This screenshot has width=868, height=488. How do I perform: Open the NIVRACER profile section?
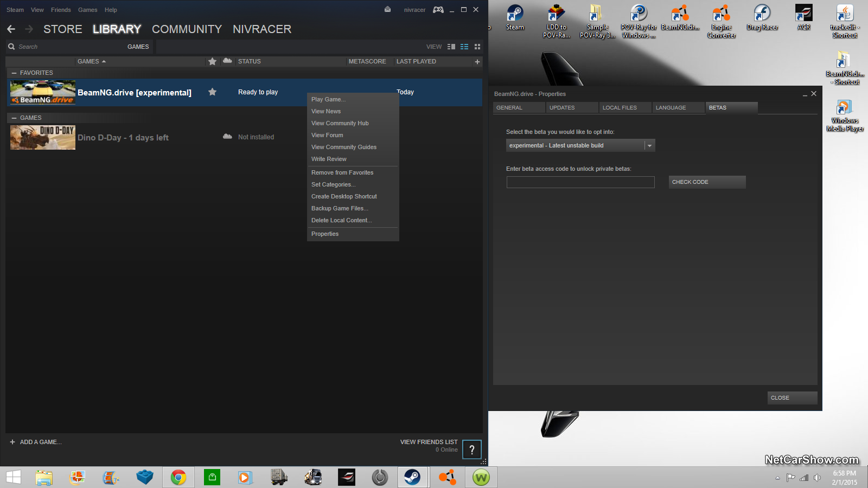pyautogui.click(x=262, y=29)
